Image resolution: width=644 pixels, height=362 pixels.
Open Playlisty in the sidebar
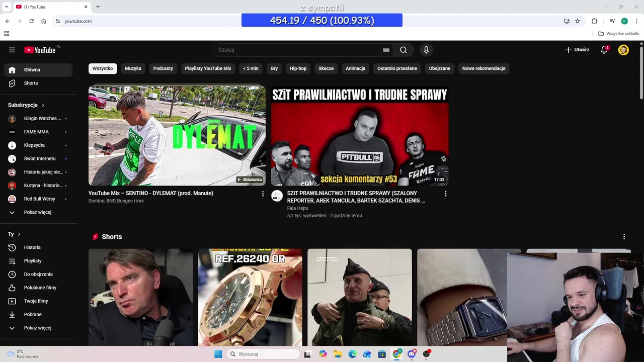click(x=38, y=261)
